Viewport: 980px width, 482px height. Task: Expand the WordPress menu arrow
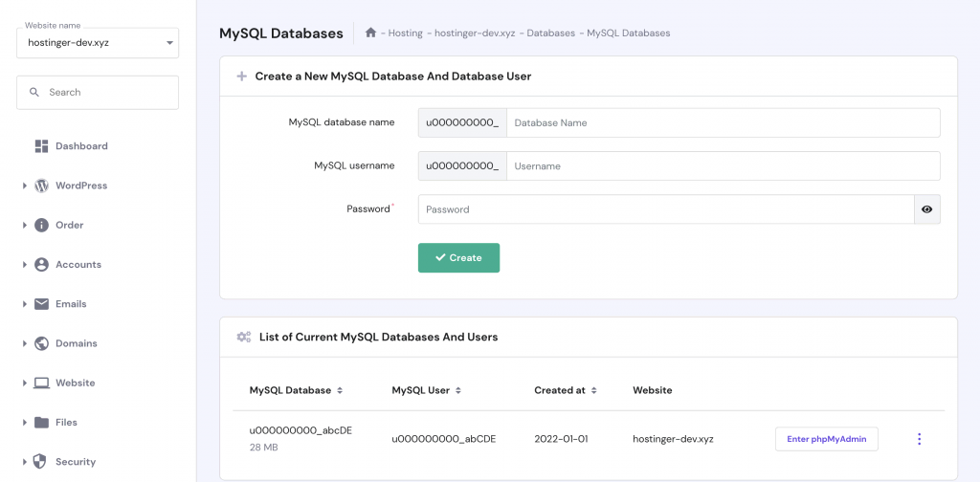pos(24,186)
